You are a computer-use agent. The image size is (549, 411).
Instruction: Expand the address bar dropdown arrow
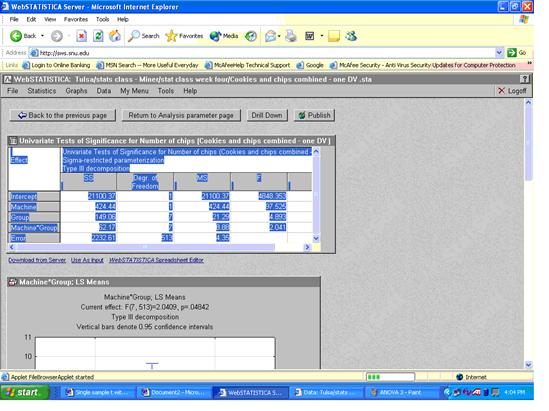click(x=499, y=53)
